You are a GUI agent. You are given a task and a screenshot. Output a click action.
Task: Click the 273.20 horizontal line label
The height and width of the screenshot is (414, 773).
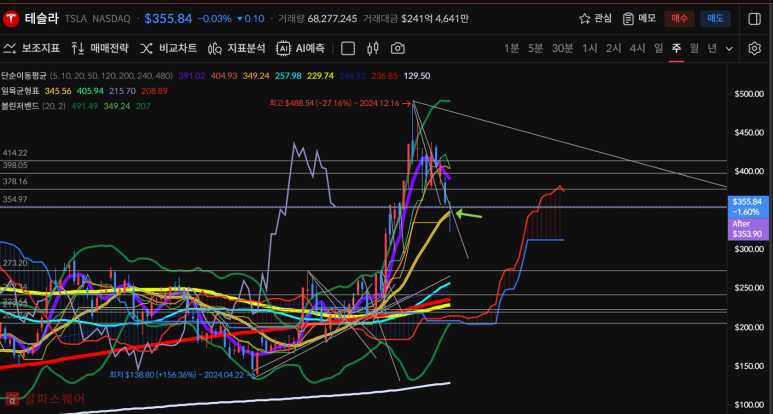[15, 263]
